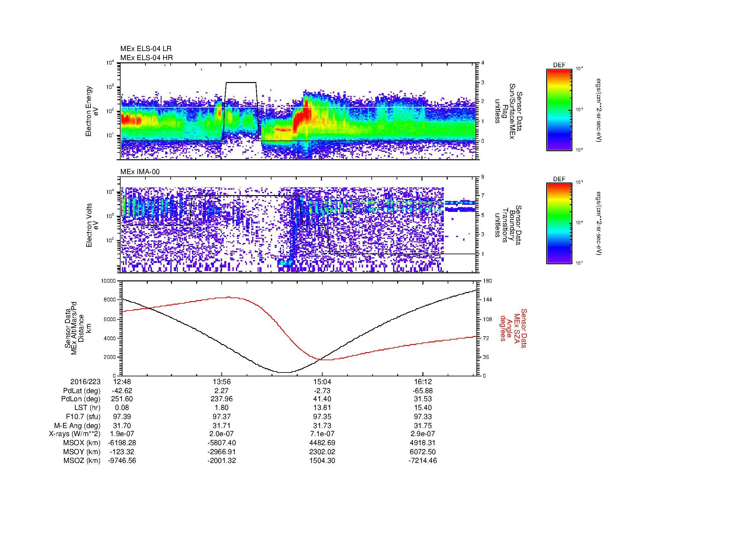The width and height of the screenshot is (756, 534).
Task: Click the 'MSOY (km)' row label
Action: point(82,452)
